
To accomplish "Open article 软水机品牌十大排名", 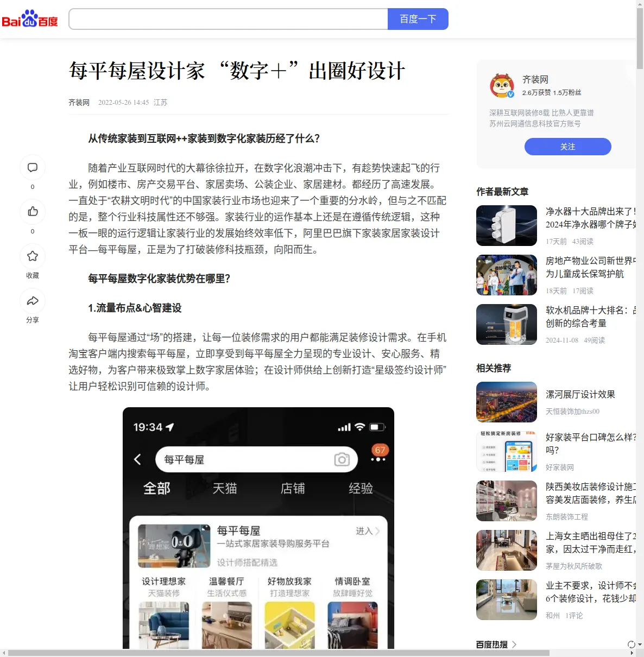I will coord(591,317).
